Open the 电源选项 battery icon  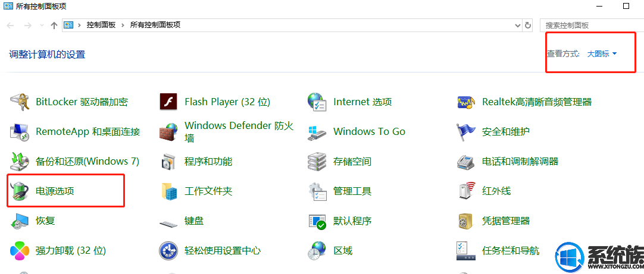click(x=19, y=191)
